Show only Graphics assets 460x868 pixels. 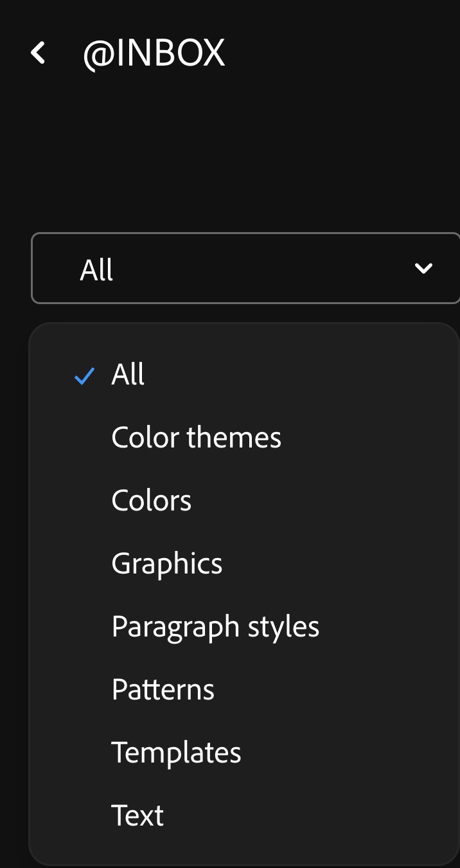coord(167,564)
